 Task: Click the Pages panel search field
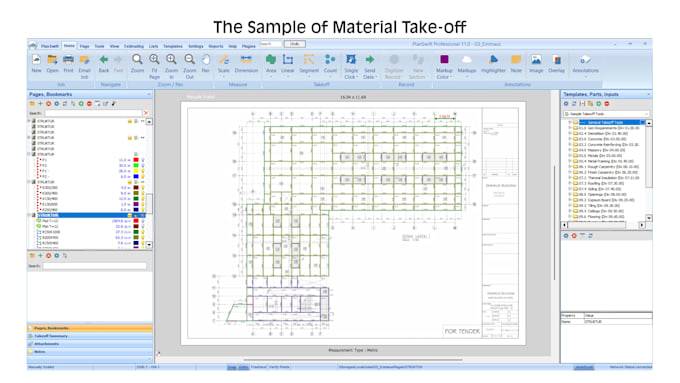93,113
